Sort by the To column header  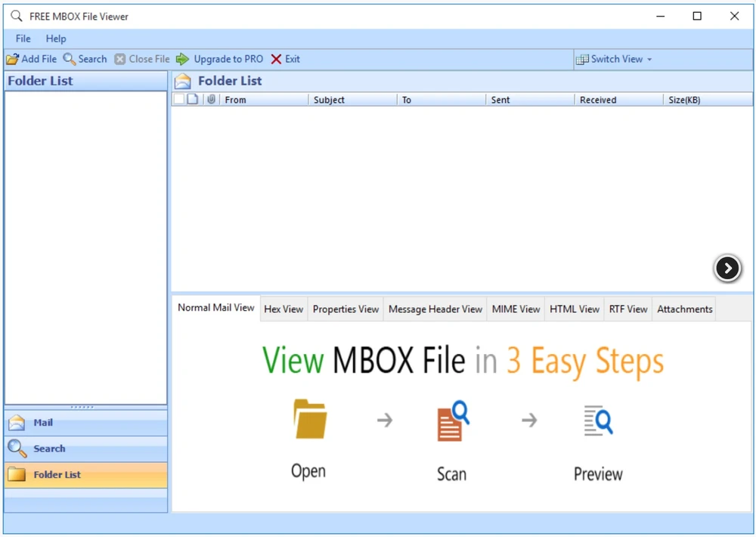[x=442, y=100]
